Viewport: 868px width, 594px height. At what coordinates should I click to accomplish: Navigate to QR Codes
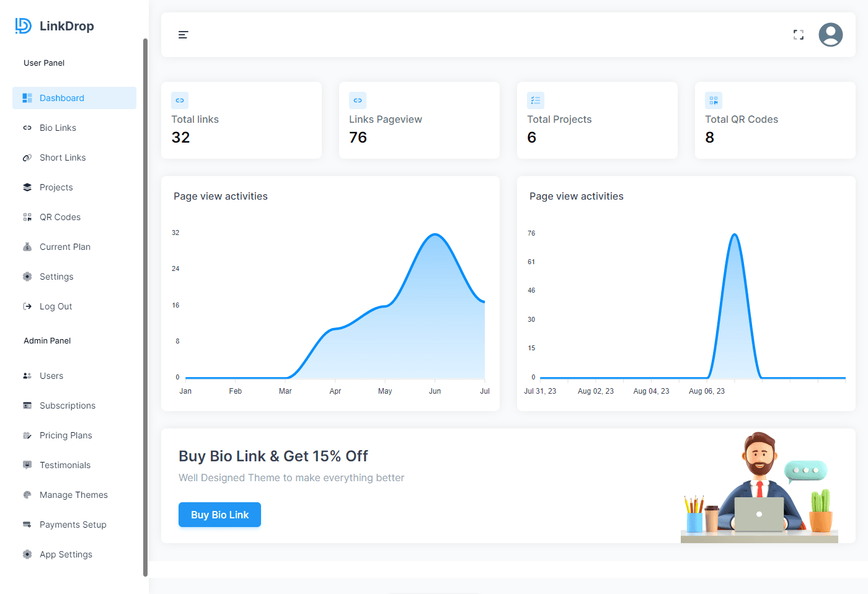[60, 217]
